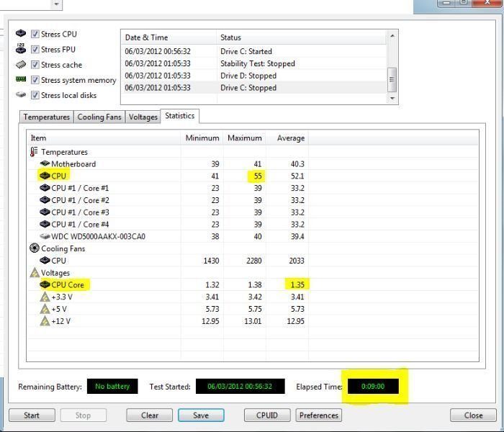Click the Item column header
504x432 pixels.
point(104,138)
